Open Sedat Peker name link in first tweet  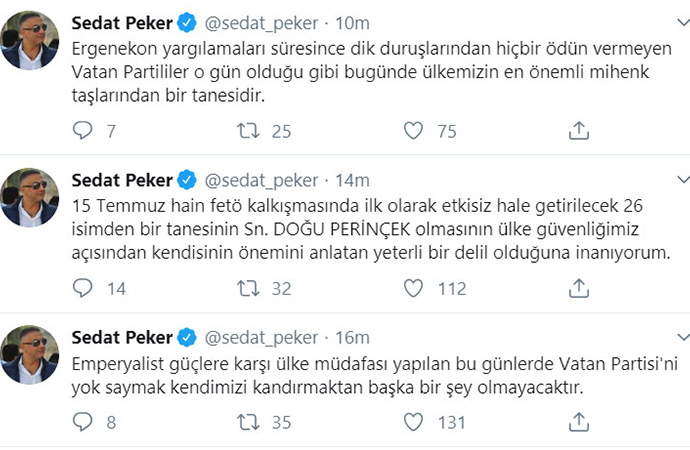[121, 22]
